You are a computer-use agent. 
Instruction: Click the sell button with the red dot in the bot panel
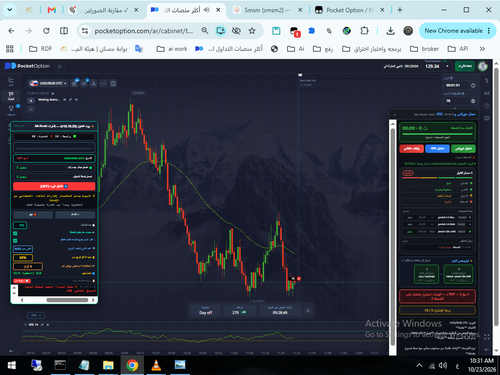33,214
